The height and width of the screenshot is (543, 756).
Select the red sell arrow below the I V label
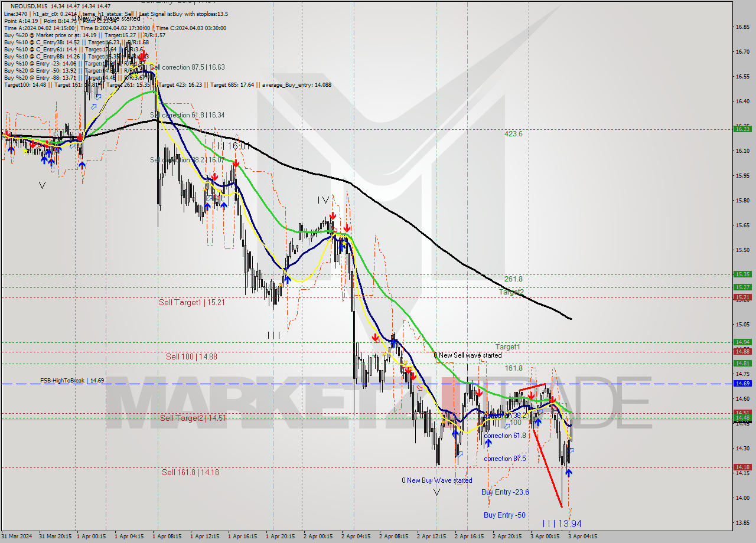click(333, 216)
